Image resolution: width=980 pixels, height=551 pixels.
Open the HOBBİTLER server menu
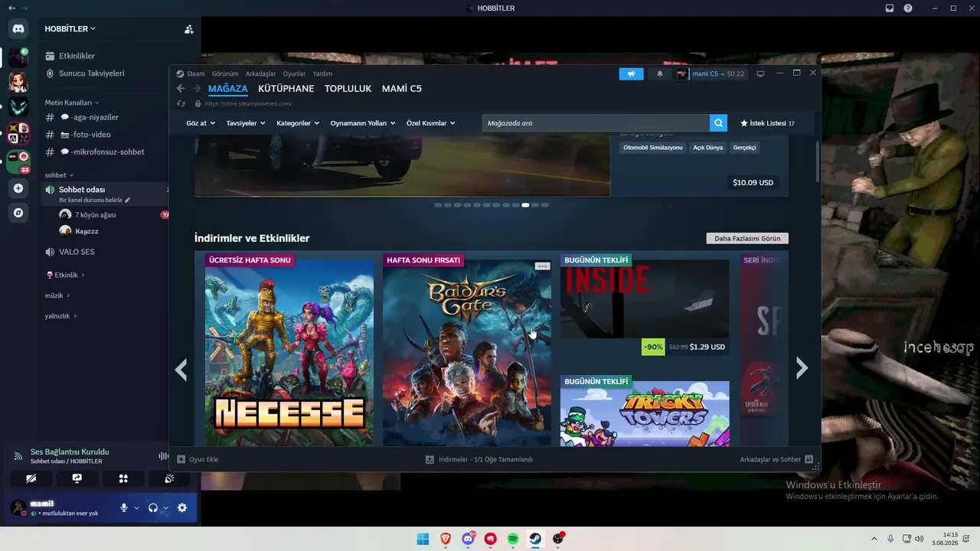coord(70,29)
